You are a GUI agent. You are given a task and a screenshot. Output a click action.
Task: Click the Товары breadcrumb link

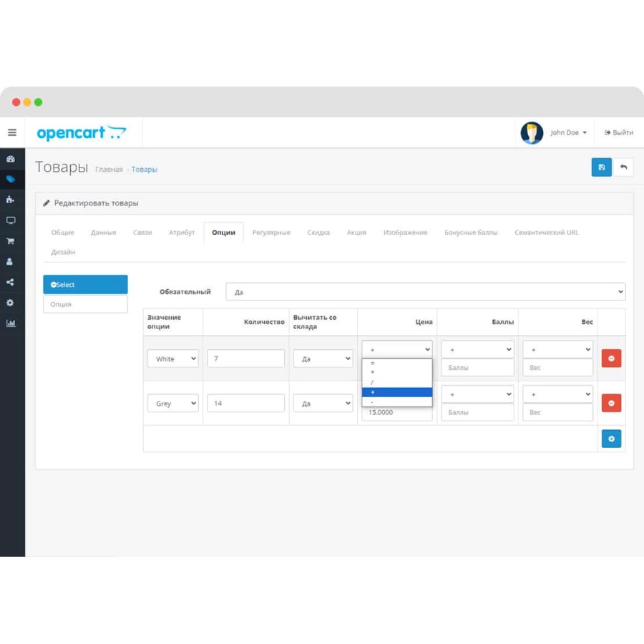tap(144, 170)
